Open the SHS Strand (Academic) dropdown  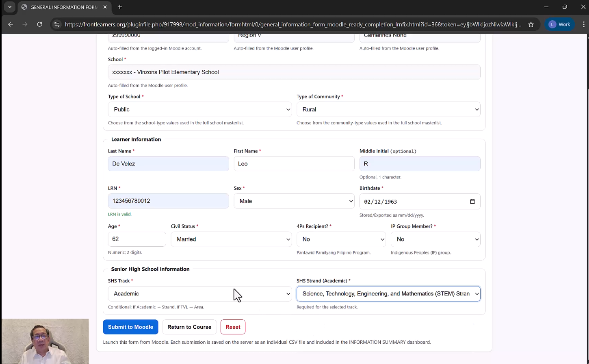388,294
